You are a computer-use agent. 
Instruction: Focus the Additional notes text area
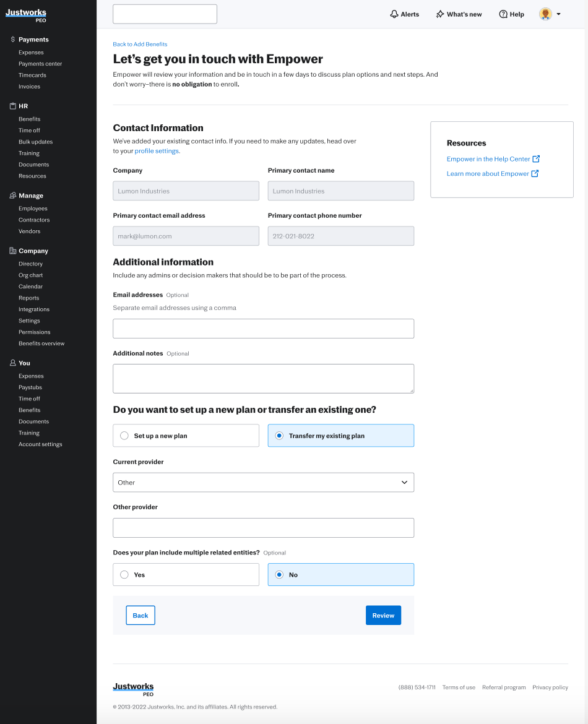pyautogui.click(x=263, y=379)
